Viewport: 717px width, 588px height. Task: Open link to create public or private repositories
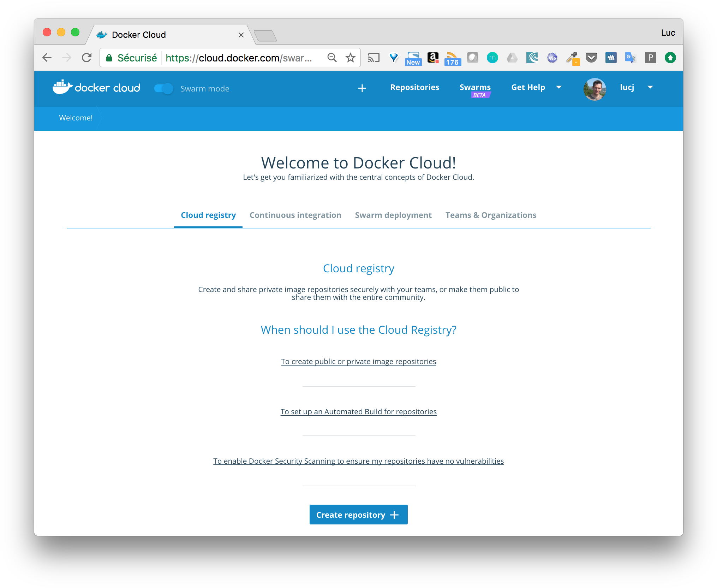(358, 362)
